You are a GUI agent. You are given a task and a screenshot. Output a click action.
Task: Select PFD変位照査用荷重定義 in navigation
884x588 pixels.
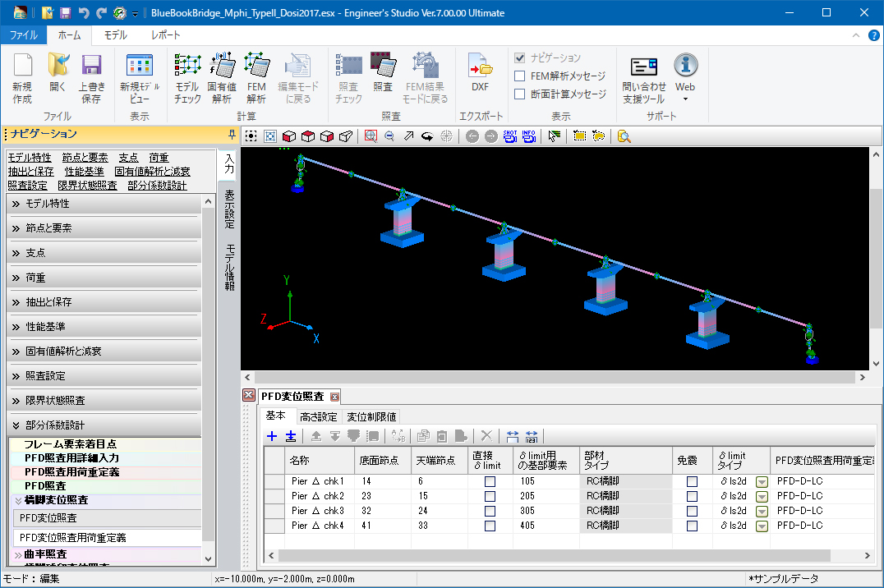click(73, 538)
